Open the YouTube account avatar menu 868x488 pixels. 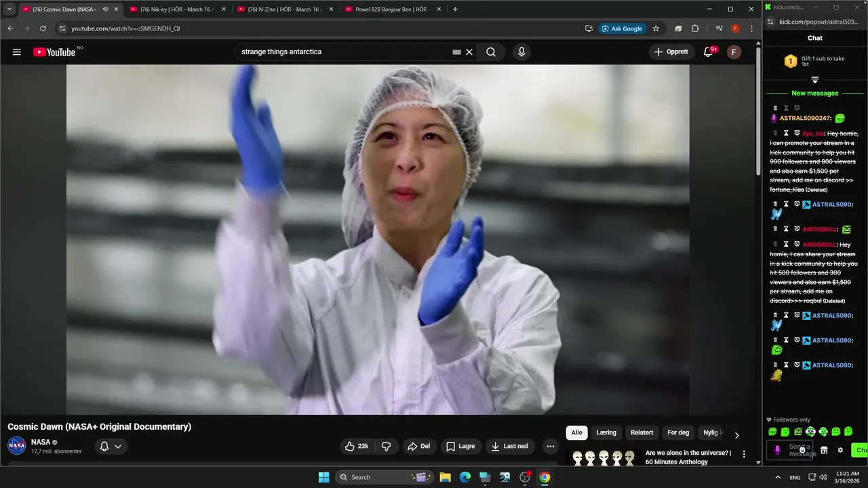coord(734,52)
